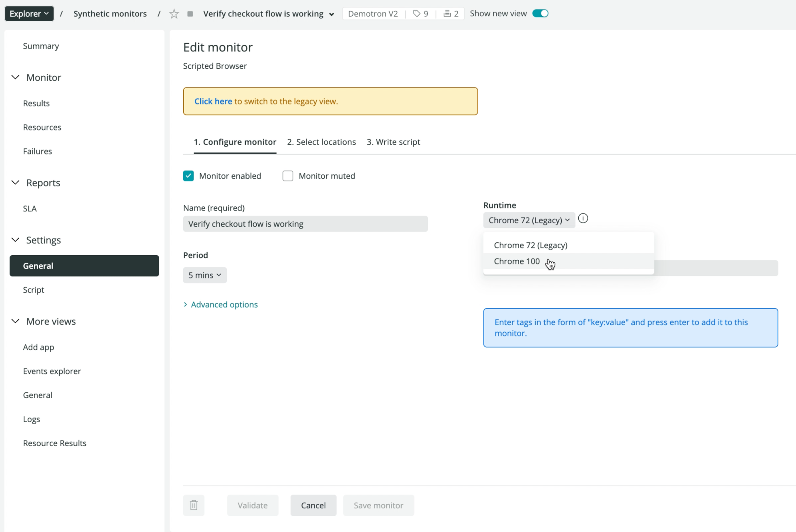This screenshot has height=532, width=796.
Task: Star this monitor as a favorite
Action: click(x=174, y=14)
